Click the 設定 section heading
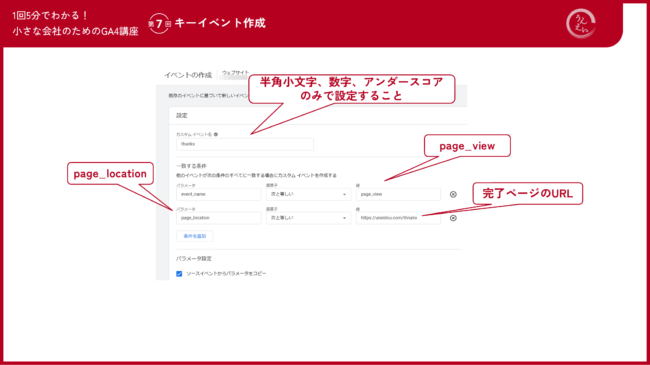 click(x=182, y=115)
